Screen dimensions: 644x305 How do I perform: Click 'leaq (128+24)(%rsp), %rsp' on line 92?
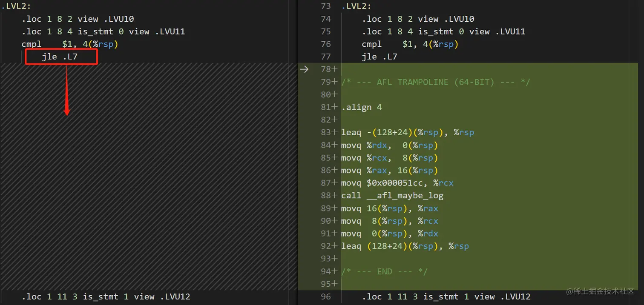(405, 246)
